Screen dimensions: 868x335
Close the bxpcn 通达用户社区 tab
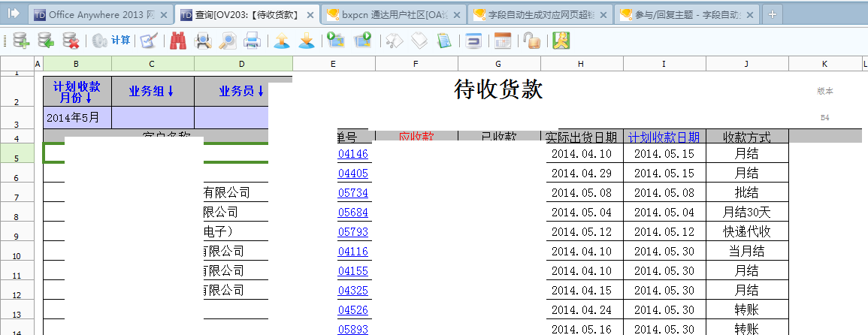point(457,16)
